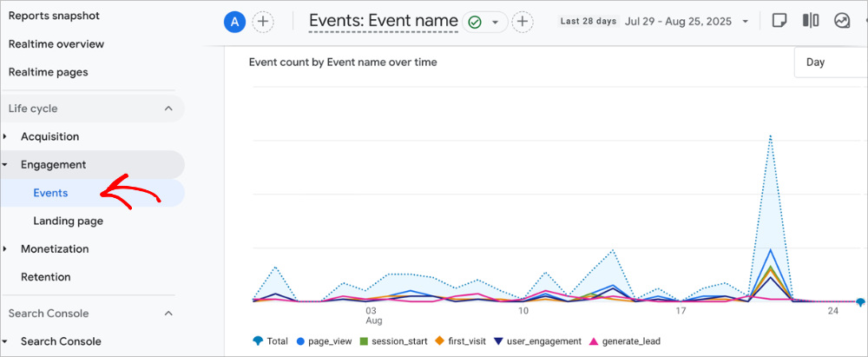Image resolution: width=868 pixels, height=357 pixels.
Task: Click the '24' date axis label
Action: pos(833,311)
